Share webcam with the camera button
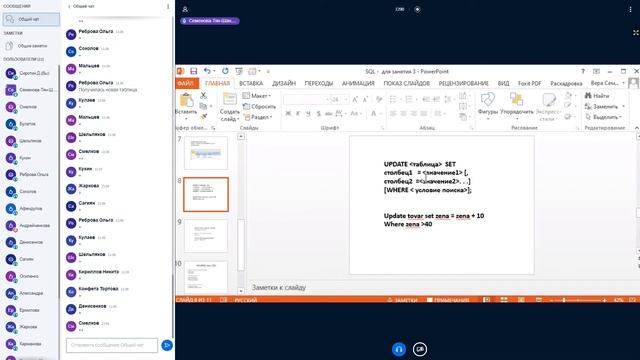640x360 pixels. [x=420, y=349]
